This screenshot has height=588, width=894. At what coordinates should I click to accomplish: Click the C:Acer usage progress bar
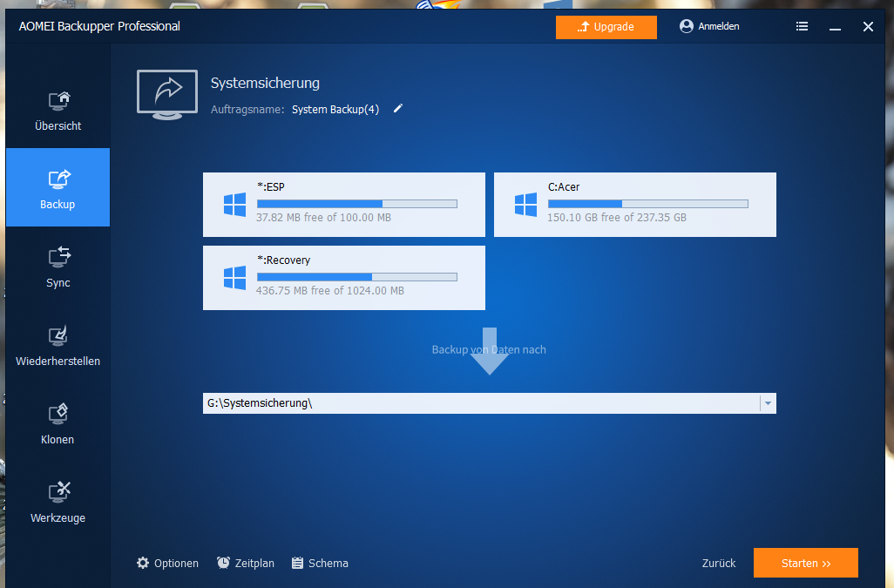coord(647,204)
